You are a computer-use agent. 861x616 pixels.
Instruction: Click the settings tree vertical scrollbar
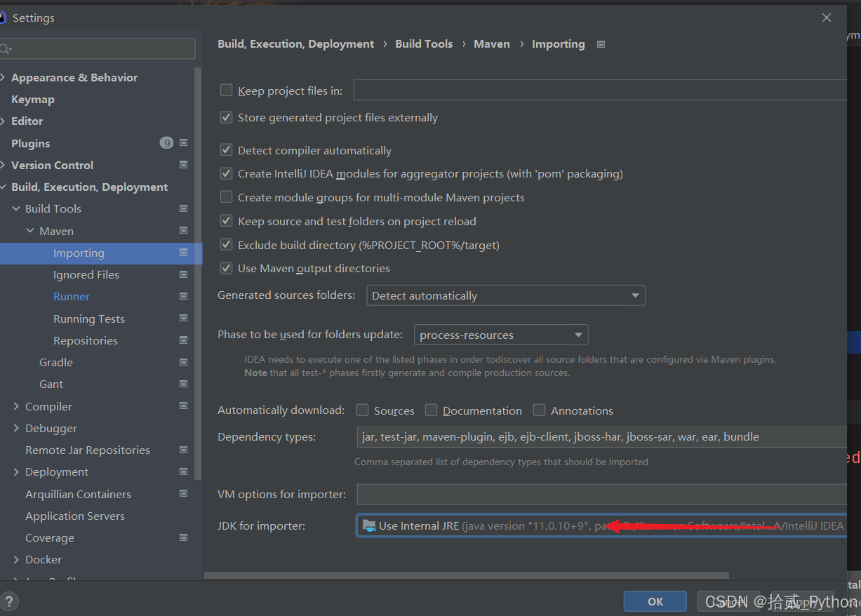coord(199,274)
